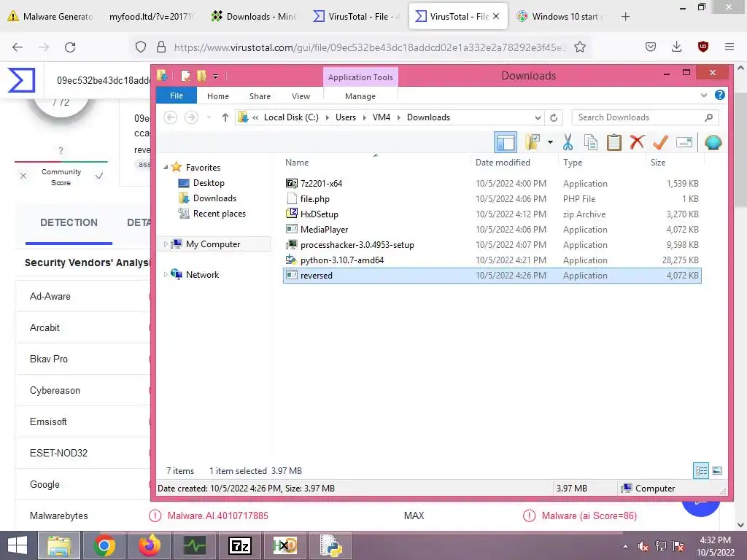Select Desktop in the Favorites list
Viewport: 747px width, 560px height.
pos(208,183)
